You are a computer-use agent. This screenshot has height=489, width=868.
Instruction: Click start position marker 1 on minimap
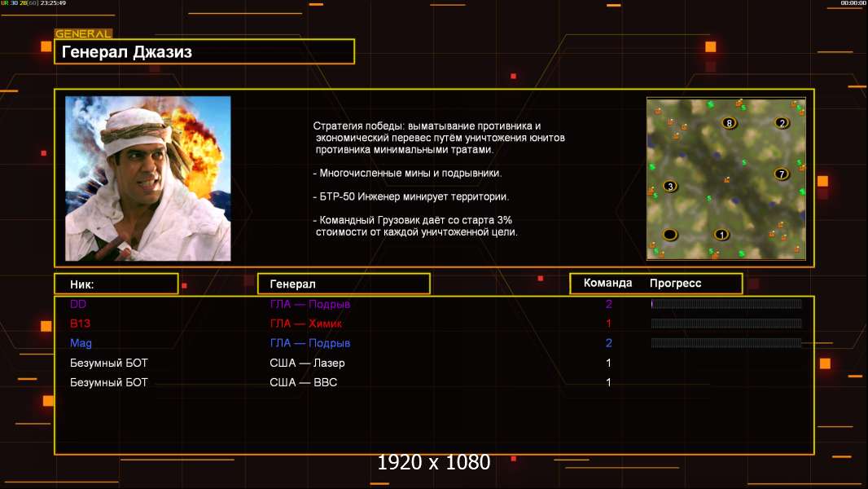721,234
